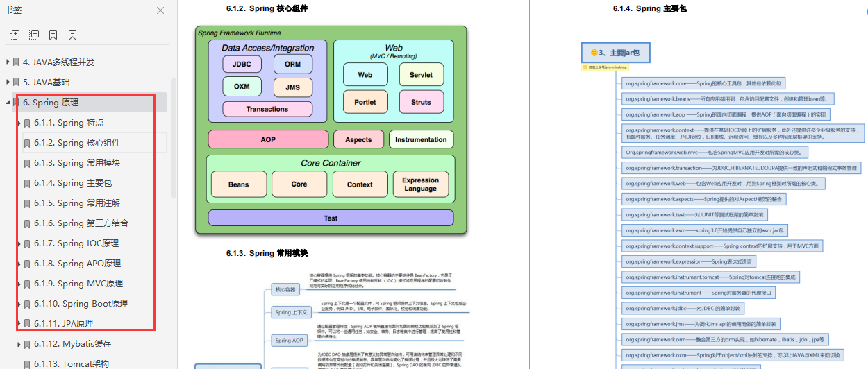Screen dimensions: 868x369
Task: Click the 3、主要jar包 title node
Action: point(615,53)
